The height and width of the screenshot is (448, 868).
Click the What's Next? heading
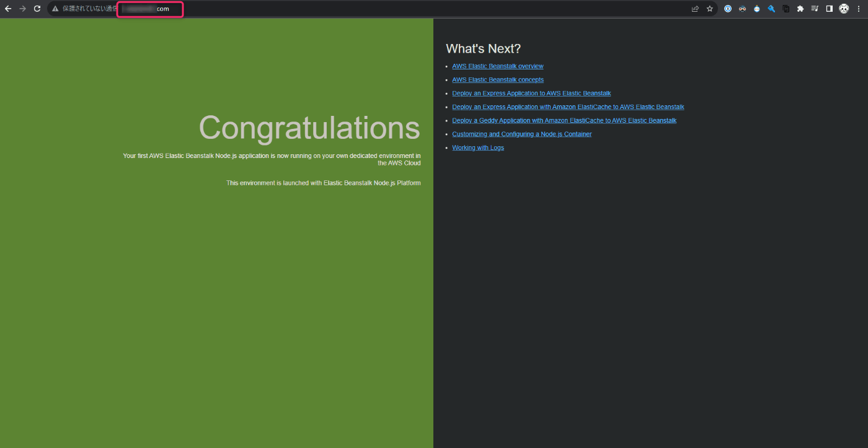point(483,49)
